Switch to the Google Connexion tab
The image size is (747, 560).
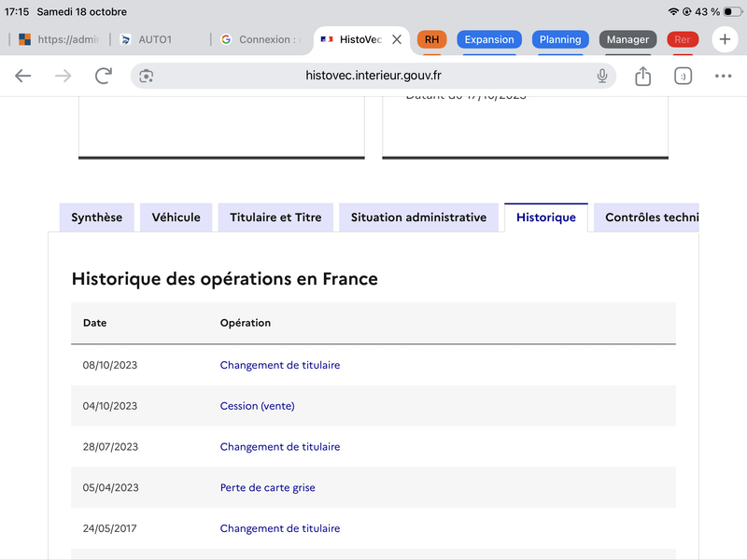(x=261, y=40)
